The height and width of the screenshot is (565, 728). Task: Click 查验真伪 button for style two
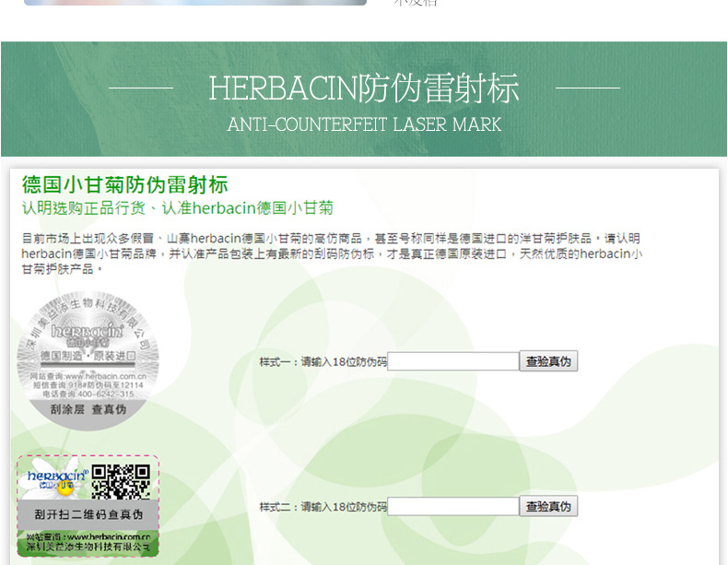[x=548, y=506]
